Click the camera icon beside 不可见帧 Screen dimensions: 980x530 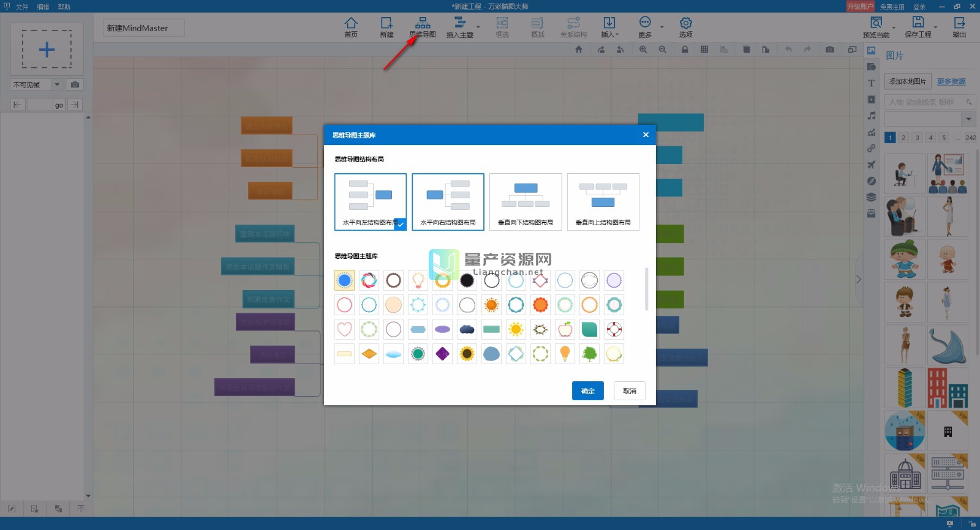[x=75, y=84]
